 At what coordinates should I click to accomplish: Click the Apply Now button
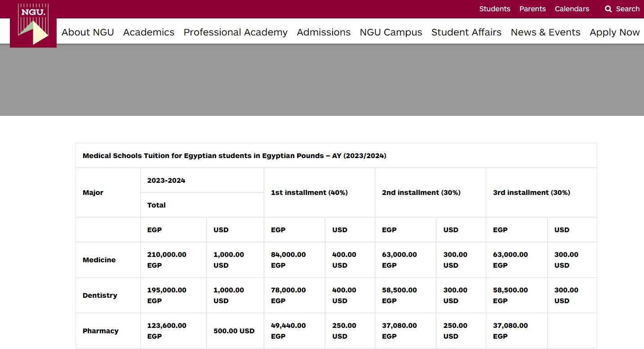614,32
